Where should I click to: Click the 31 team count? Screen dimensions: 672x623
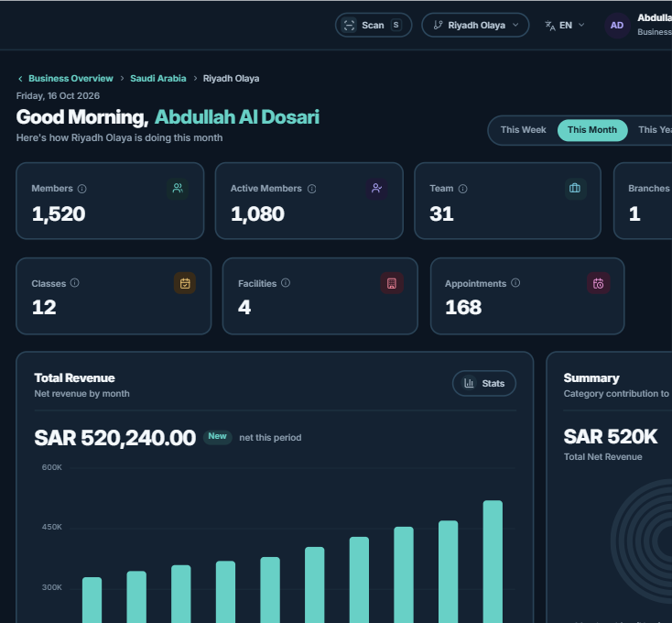[441, 214]
